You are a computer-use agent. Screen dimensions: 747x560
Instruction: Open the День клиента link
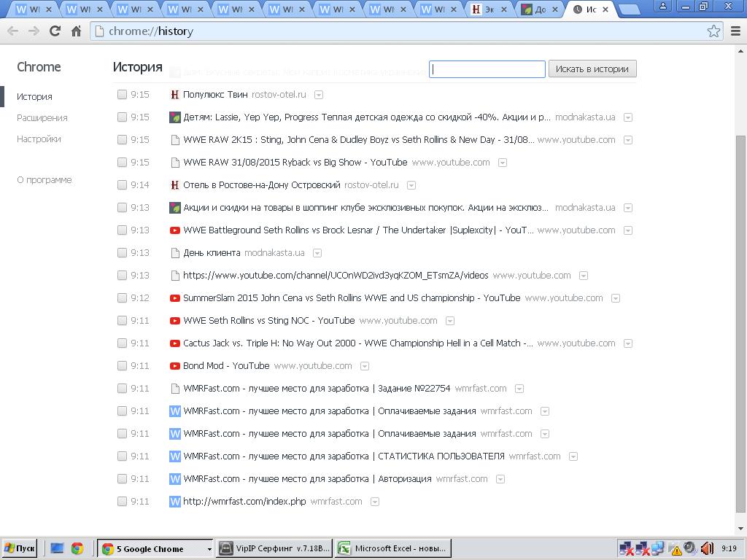coord(212,253)
